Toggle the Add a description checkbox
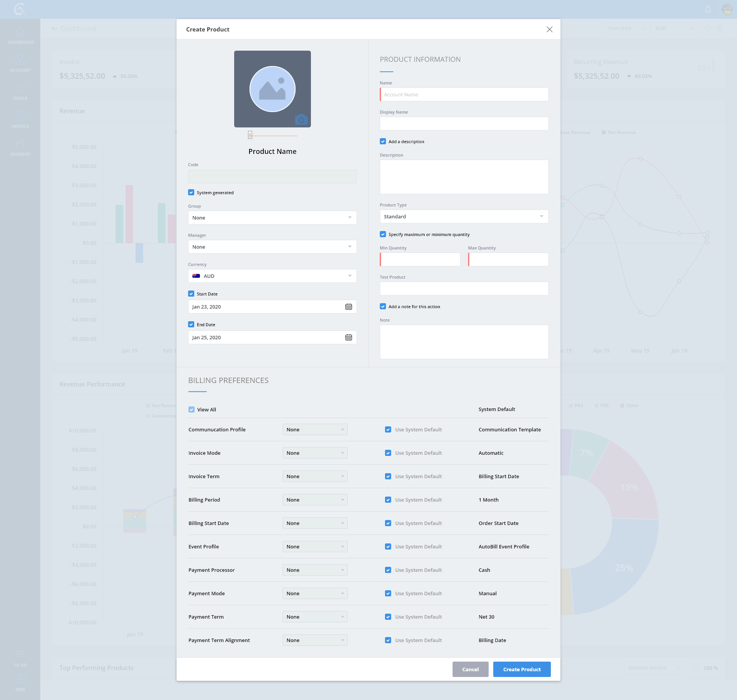Screen dimensions: 737x700 383,141
